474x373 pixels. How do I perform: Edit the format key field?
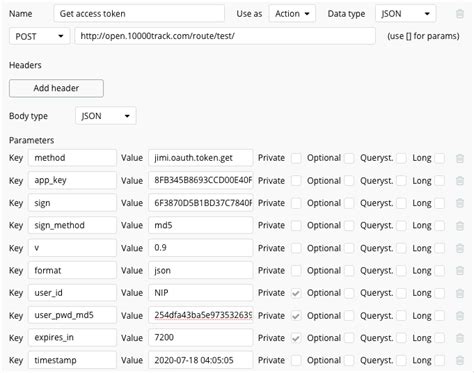click(72, 270)
